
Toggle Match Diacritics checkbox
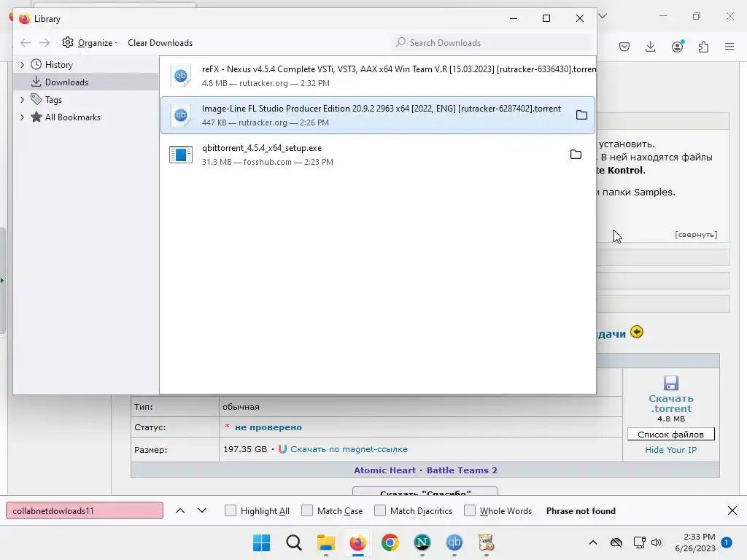pos(379,511)
